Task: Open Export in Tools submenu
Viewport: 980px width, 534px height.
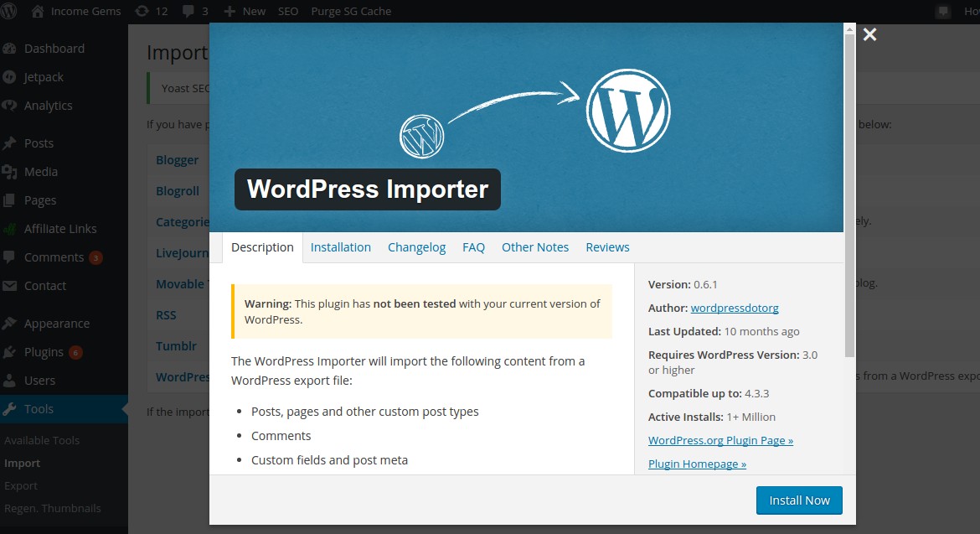Action: click(21, 486)
